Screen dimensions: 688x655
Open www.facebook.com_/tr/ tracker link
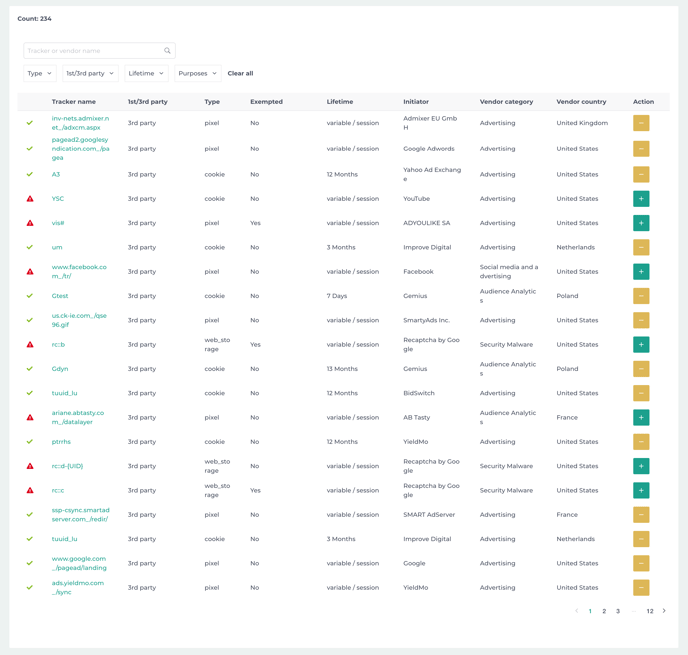point(79,272)
